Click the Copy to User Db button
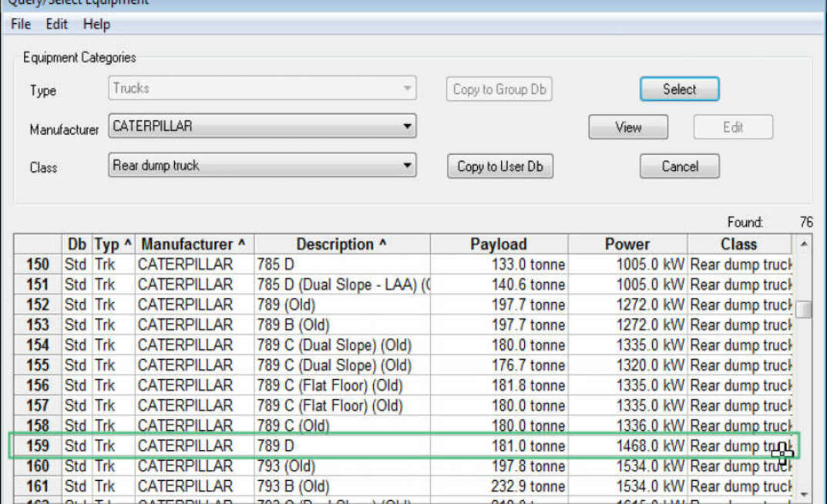This screenshot has height=504, width=827. pyautogui.click(x=500, y=166)
